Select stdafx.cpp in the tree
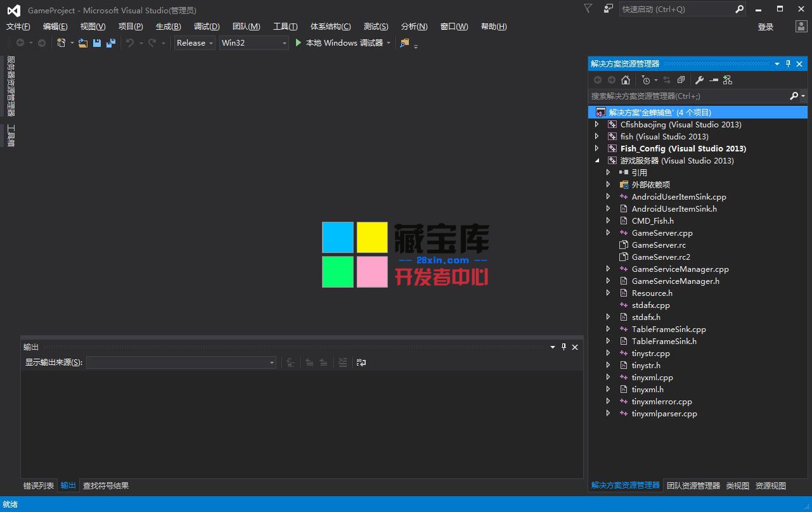The image size is (812, 512). 650,305
